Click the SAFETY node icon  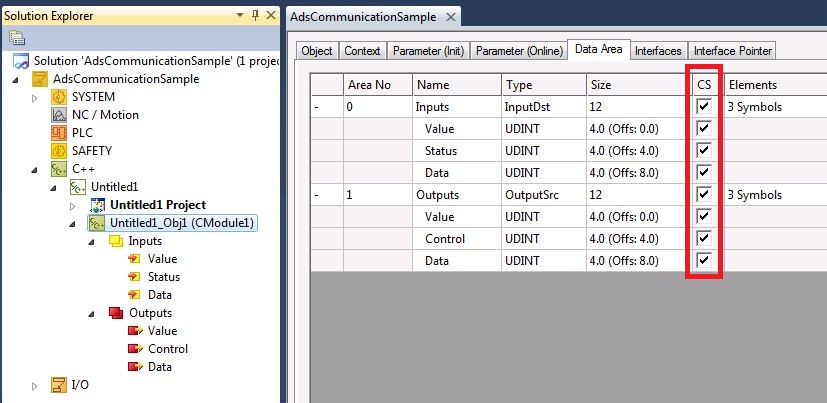tap(59, 151)
